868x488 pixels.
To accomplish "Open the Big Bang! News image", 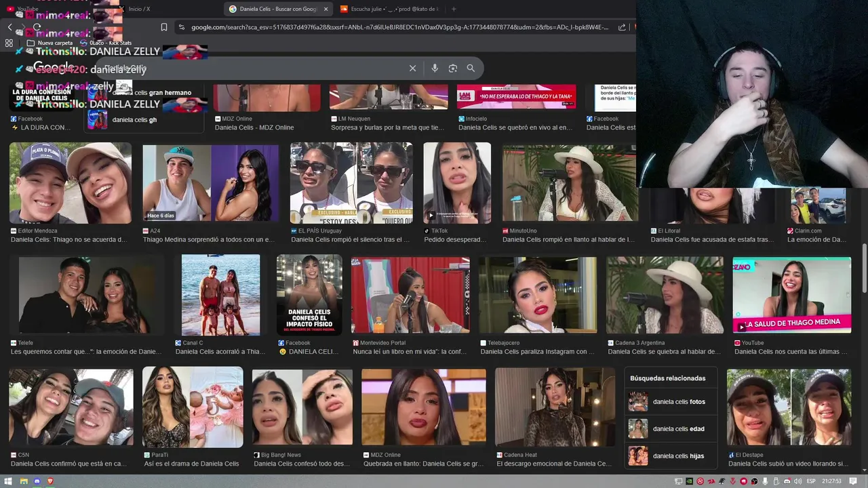I will point(302,407).
